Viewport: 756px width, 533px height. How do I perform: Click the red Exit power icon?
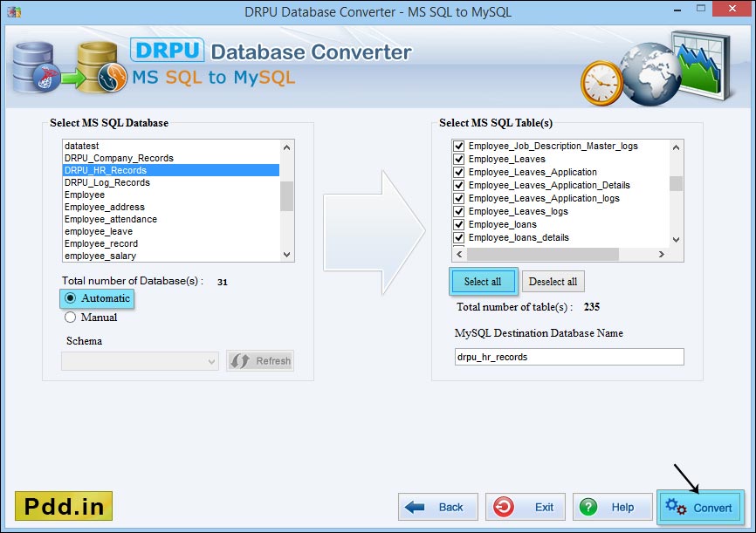click(504, 507)
